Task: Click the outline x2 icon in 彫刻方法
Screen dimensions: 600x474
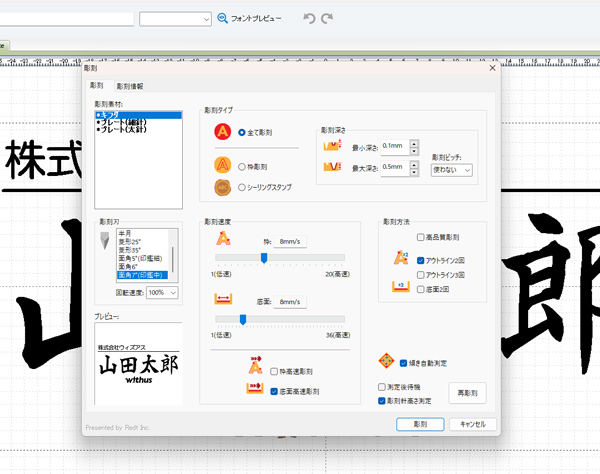Action: tap(401, 258)
